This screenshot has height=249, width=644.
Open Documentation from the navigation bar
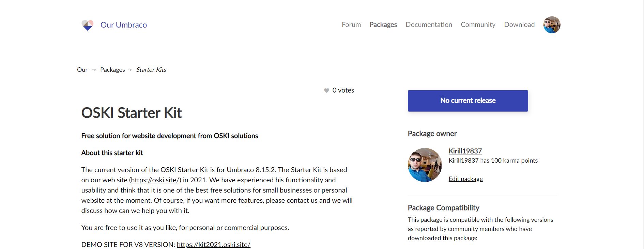click(x=429, y=24)
